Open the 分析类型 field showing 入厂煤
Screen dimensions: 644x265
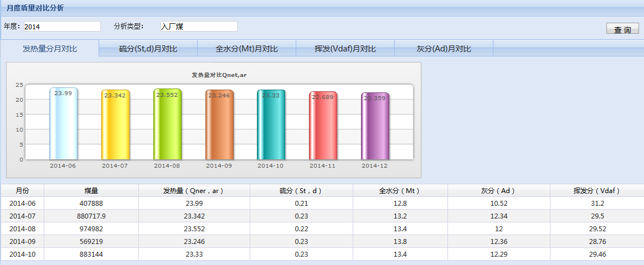pos(198,26)
